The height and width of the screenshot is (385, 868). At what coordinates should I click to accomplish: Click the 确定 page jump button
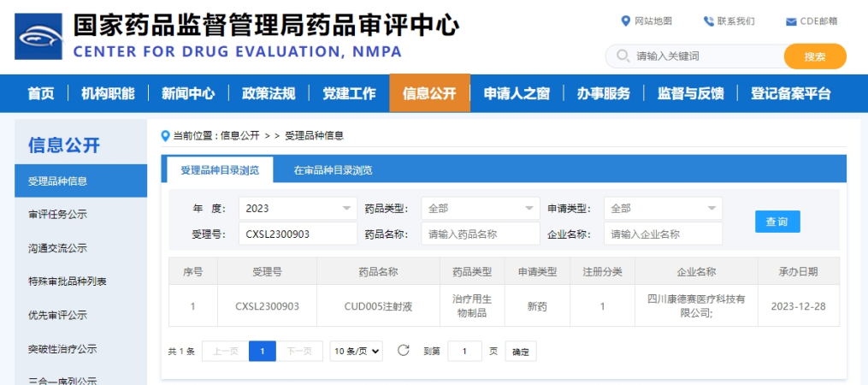tap(521, 352)
